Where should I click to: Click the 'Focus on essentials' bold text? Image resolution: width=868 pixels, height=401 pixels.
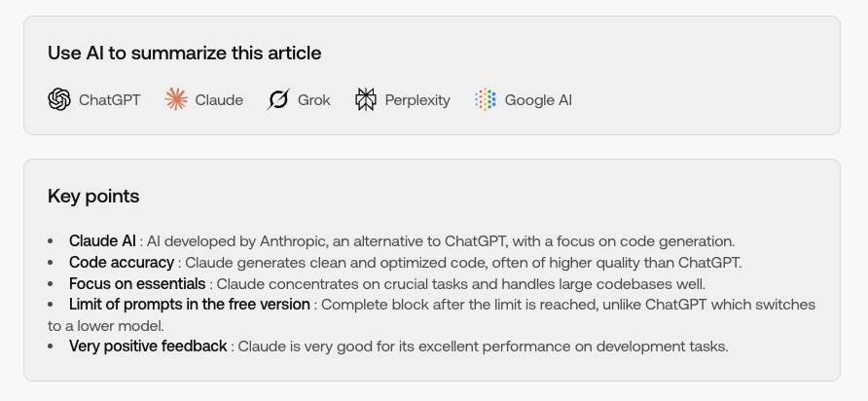(137, 283)
